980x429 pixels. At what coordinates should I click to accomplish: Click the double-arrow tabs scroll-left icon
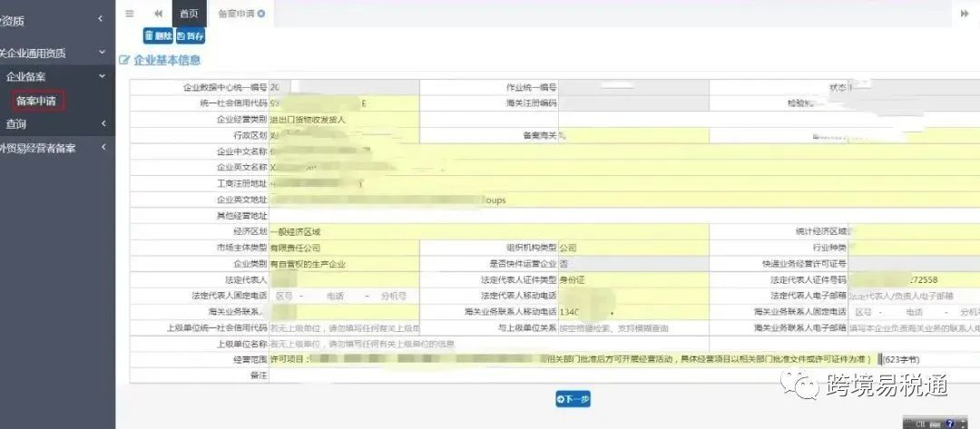pos(159,13)
